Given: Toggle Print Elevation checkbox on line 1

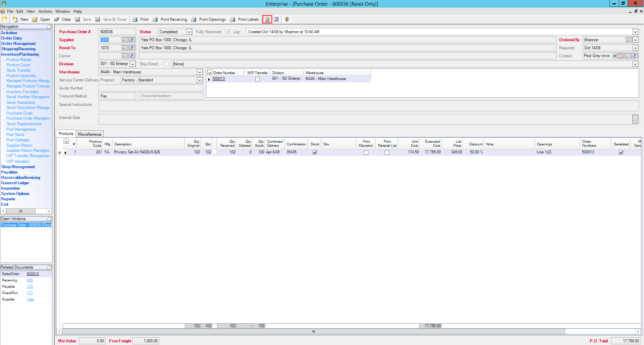Looking at the screenshot, I should click(366, 152).
